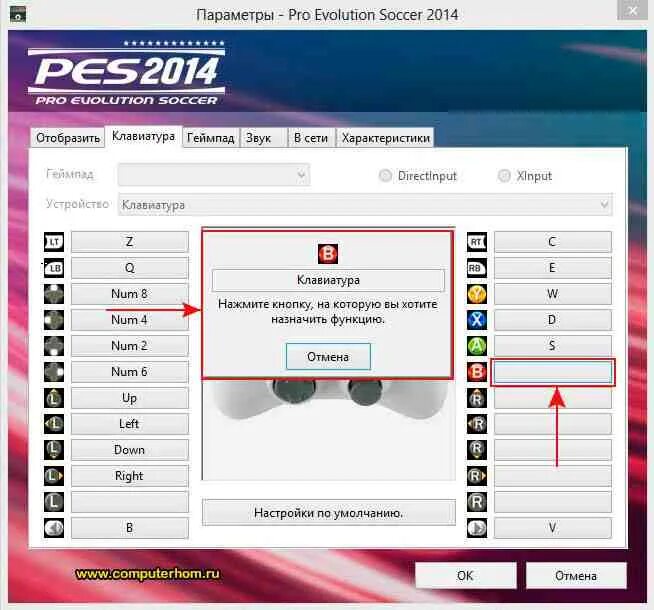Click the Клавиатура button in dialog
This screenshot has width=654, height=610.
(328, 280)
